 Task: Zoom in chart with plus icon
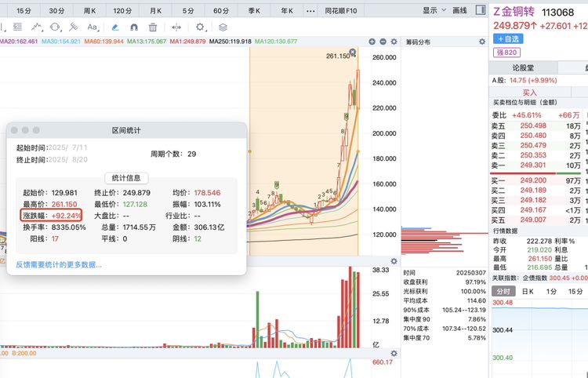coord(372,42)
